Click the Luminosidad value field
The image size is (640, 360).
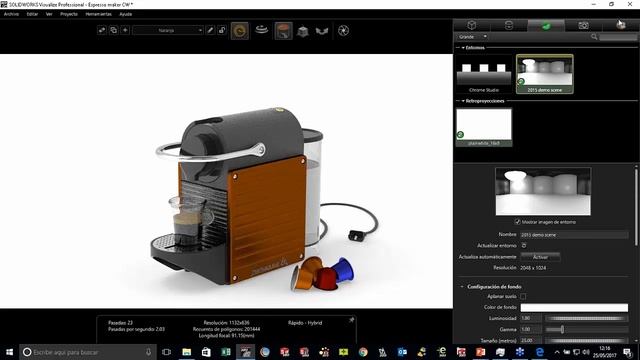coord(531,318)
